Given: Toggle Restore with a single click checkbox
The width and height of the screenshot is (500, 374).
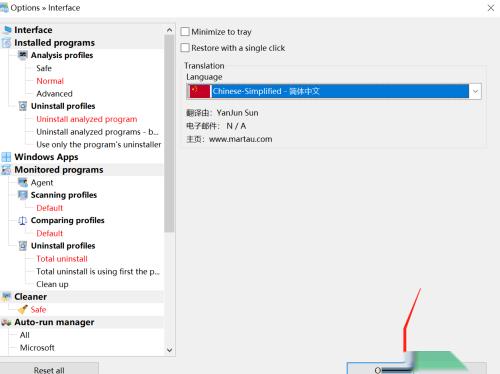Looking at the screenshot, I should [185, 48].
